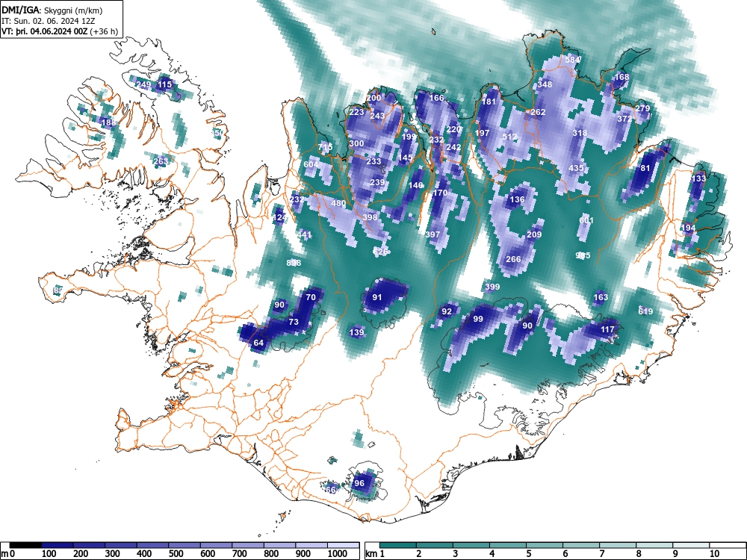Click visibility value 441 on the map
747x560 pixels.
click(304, 234)
